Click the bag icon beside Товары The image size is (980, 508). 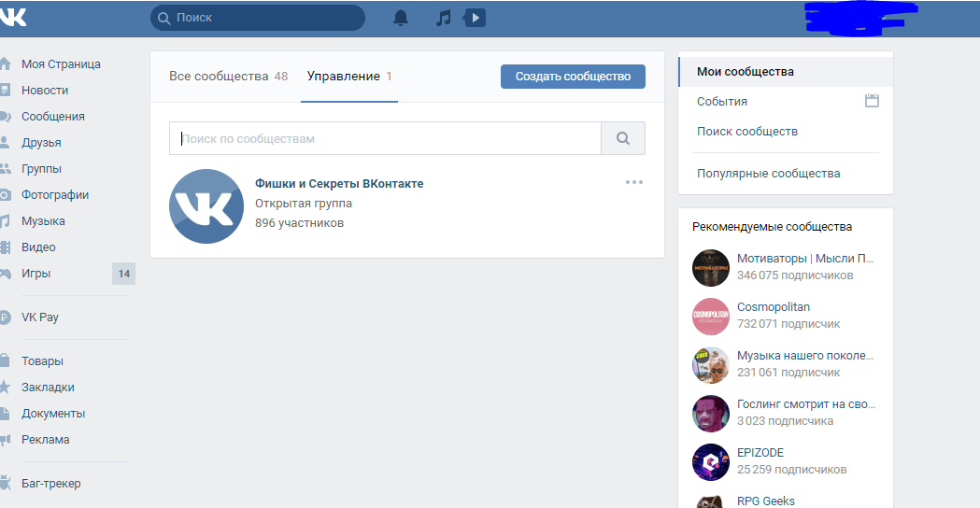click(x=5, y=360)
